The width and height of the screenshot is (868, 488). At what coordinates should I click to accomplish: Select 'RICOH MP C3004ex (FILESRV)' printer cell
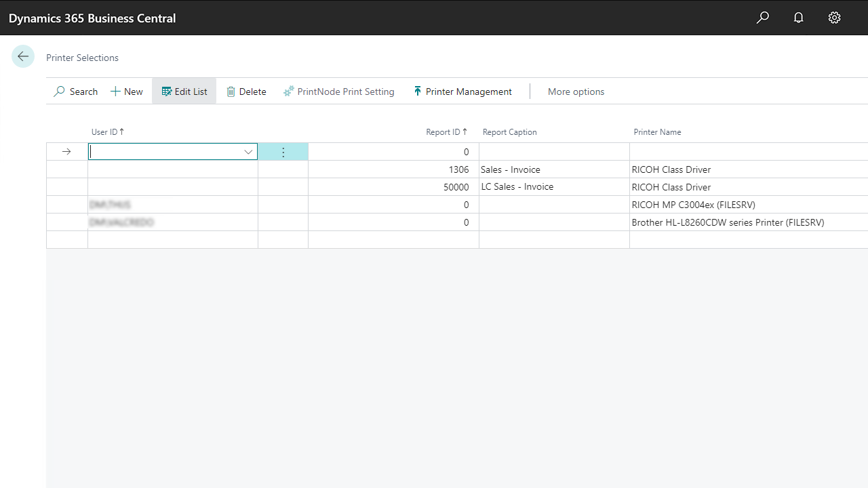coord(749,205)
